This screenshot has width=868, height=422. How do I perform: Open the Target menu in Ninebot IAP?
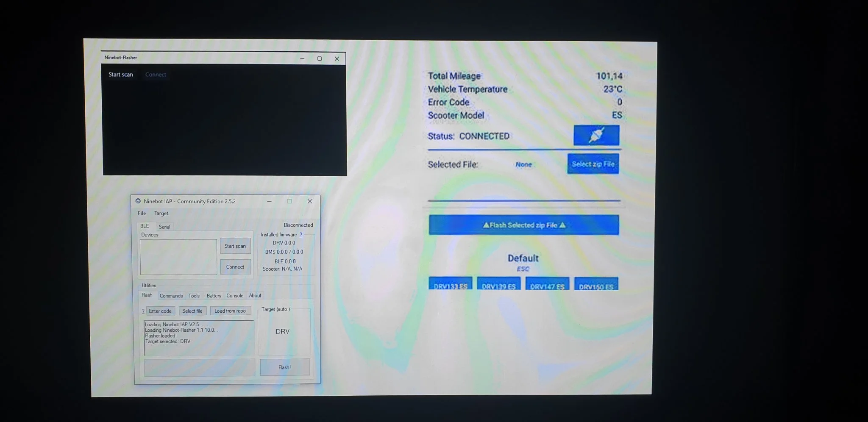pos(161,213)
